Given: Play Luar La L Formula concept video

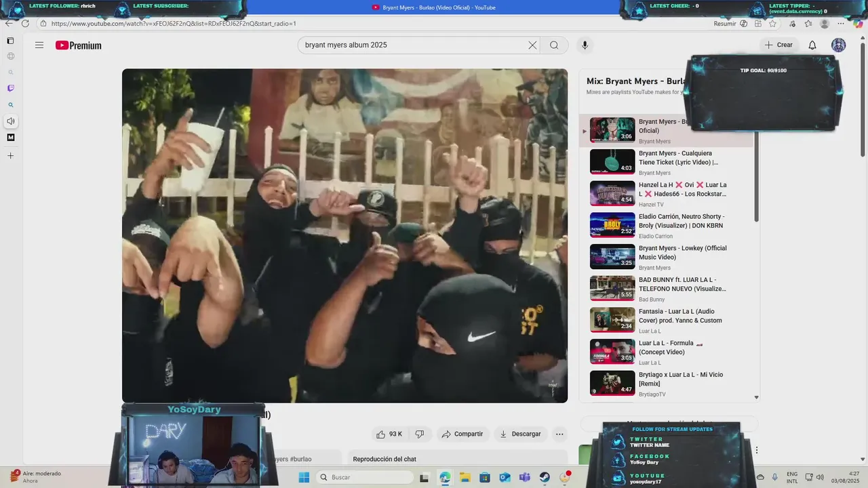Looking at the screenshot, I should [x=666, y=352].
